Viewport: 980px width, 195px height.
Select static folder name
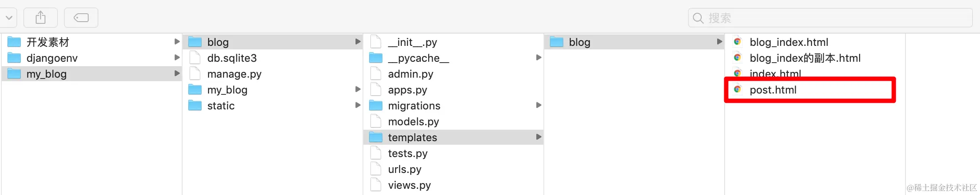tap(221, 105)
